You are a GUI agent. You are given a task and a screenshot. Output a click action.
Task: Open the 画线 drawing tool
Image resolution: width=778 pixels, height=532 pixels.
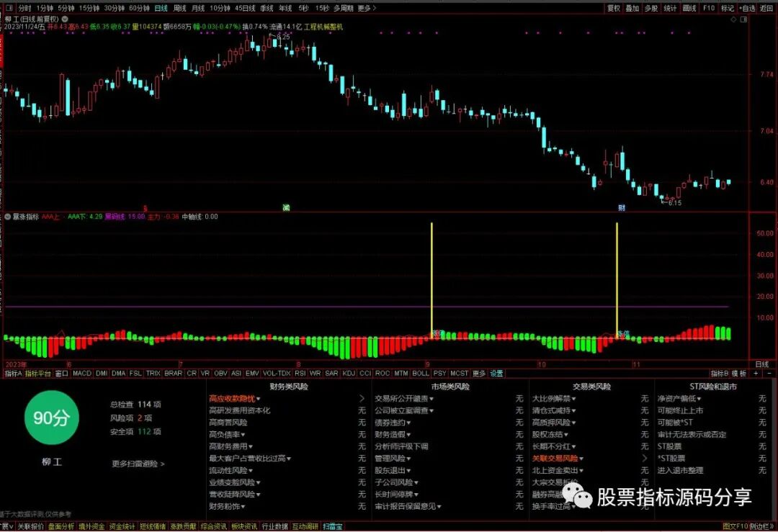point(689,8)
